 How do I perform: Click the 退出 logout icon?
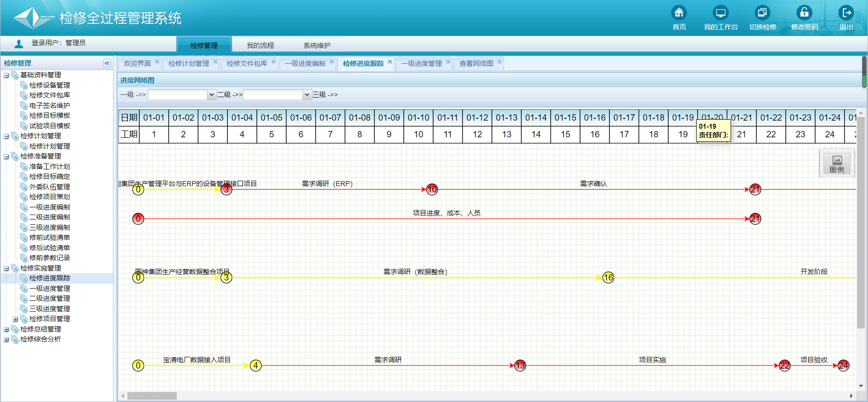[x=846, y=13]
